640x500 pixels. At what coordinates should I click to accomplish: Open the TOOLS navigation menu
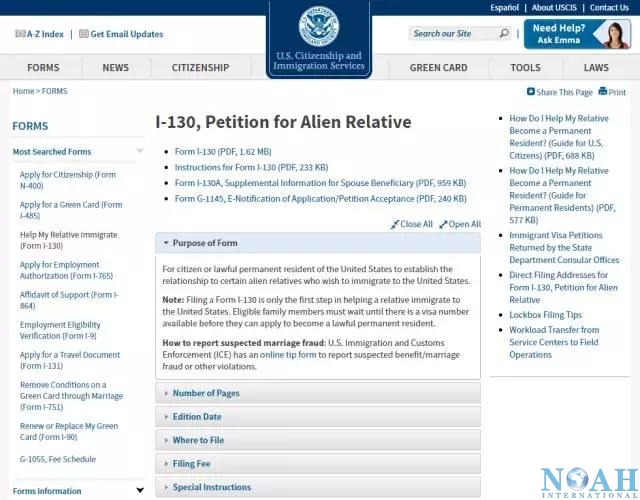525,68
